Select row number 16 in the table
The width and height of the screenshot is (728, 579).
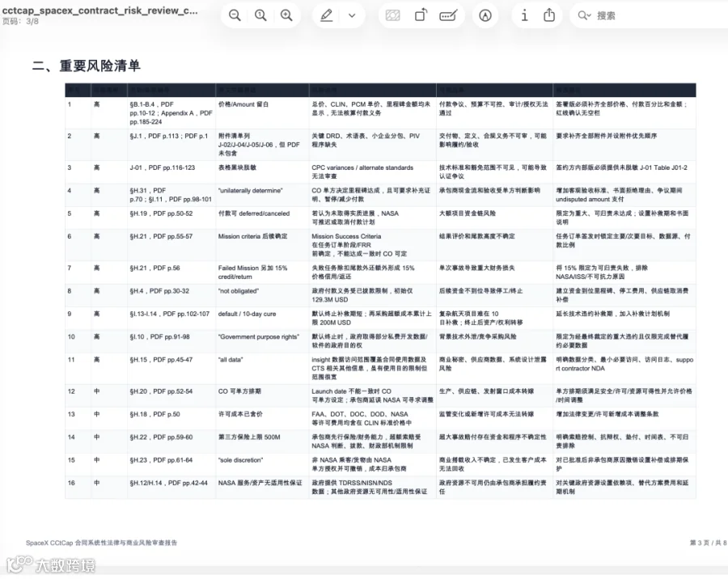(71, 483)
